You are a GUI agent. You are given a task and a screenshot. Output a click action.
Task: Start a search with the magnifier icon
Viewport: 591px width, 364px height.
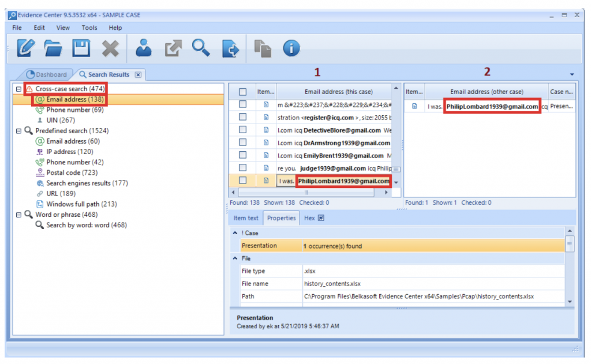201,48
